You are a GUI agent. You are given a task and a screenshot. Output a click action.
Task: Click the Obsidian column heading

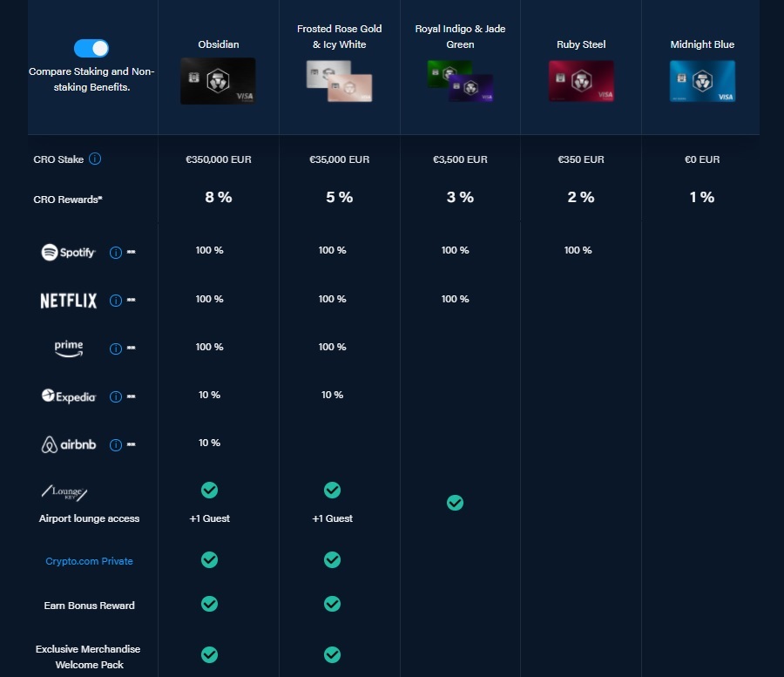click(219, 44)
